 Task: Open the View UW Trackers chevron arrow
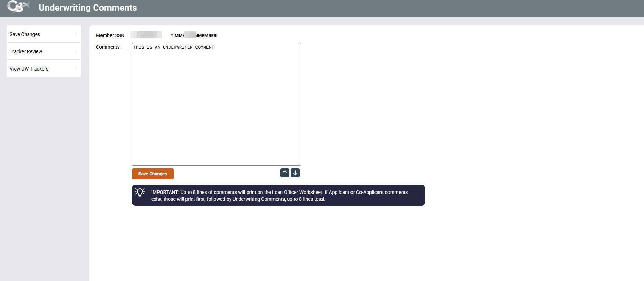coord(76,68)
